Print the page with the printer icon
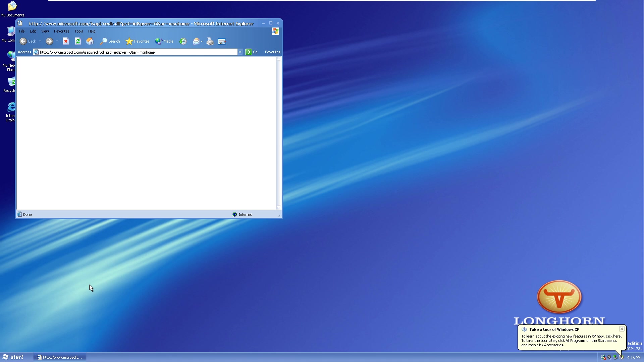 pos(210,41)
